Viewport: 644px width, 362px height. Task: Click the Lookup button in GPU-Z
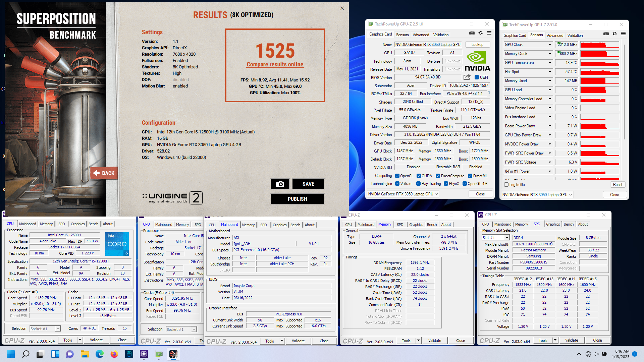pyautogui.click(x=477, y=45)
